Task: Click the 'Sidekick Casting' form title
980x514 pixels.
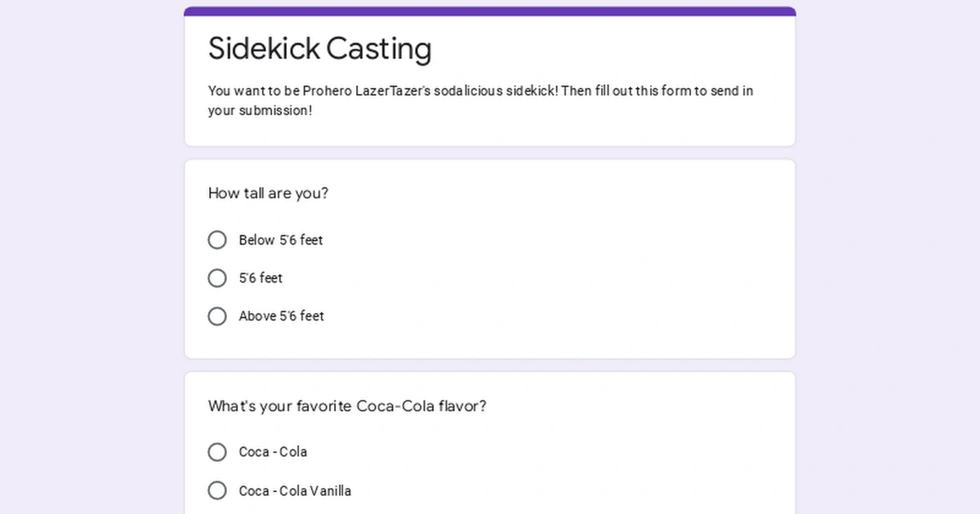Action: coord(319,49)
